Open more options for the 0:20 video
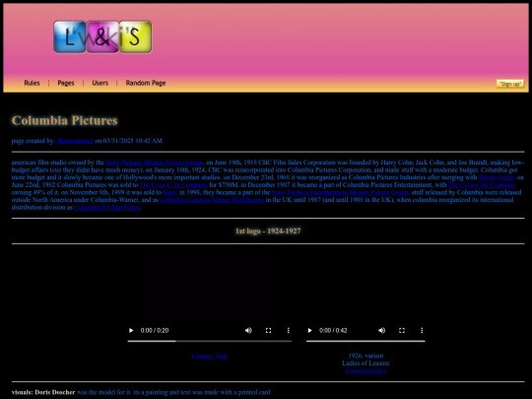The width and height of the screenshot is (532, 399). (289, 330)
